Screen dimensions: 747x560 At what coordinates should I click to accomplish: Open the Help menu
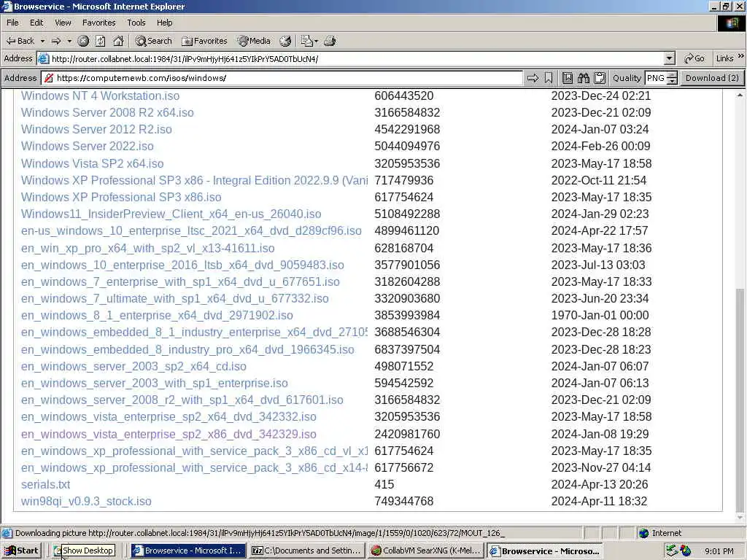[x=164, y=23]
